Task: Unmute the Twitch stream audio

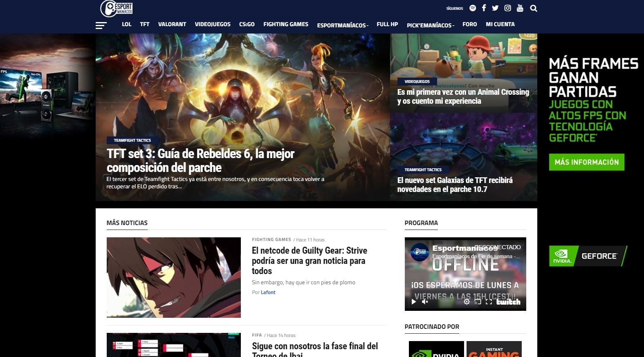Action: 425,302
